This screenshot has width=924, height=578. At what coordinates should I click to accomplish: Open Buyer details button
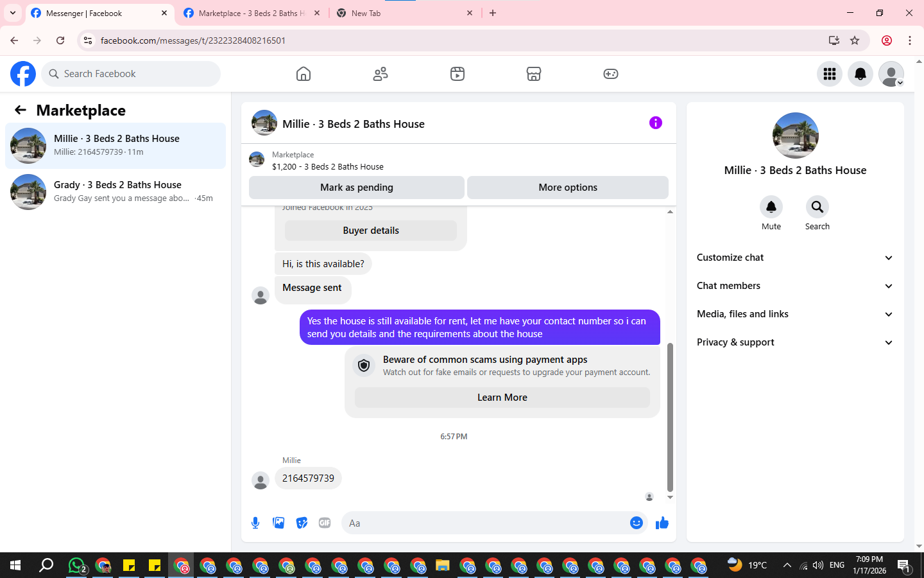click(371, 231)
